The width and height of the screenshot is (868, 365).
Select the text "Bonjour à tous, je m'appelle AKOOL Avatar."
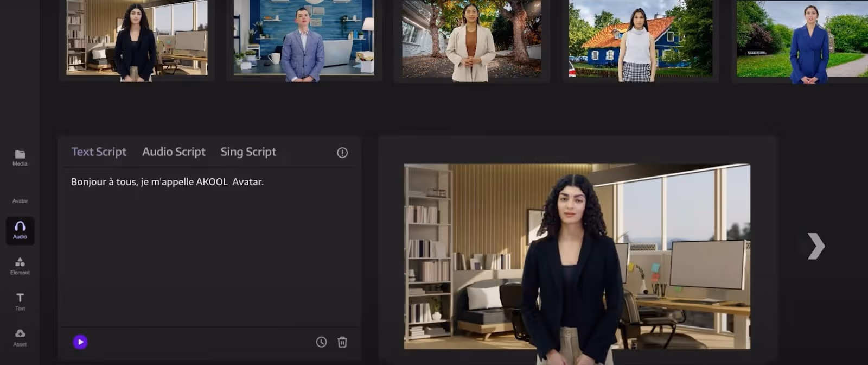(x=167, y=182)
